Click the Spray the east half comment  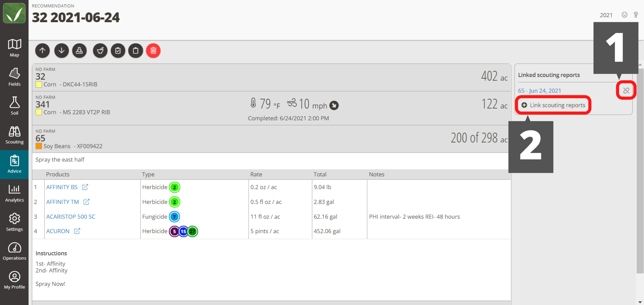click(60, 160)
